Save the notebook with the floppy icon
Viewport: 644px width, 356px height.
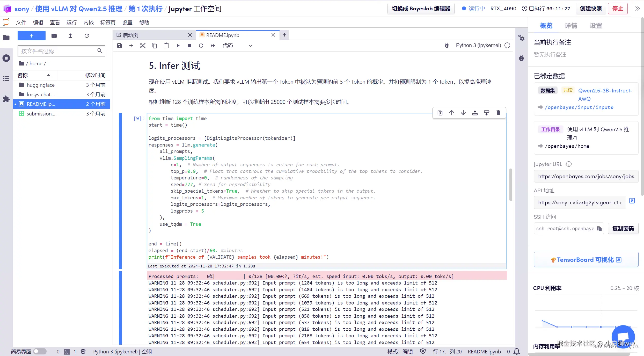(x=119, y=46)
